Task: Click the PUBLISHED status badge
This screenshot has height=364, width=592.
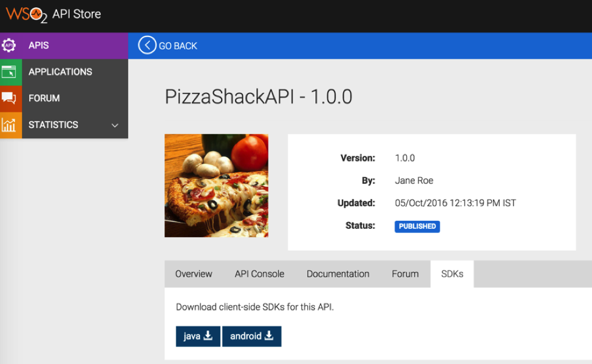Action: tap(417, 226)
